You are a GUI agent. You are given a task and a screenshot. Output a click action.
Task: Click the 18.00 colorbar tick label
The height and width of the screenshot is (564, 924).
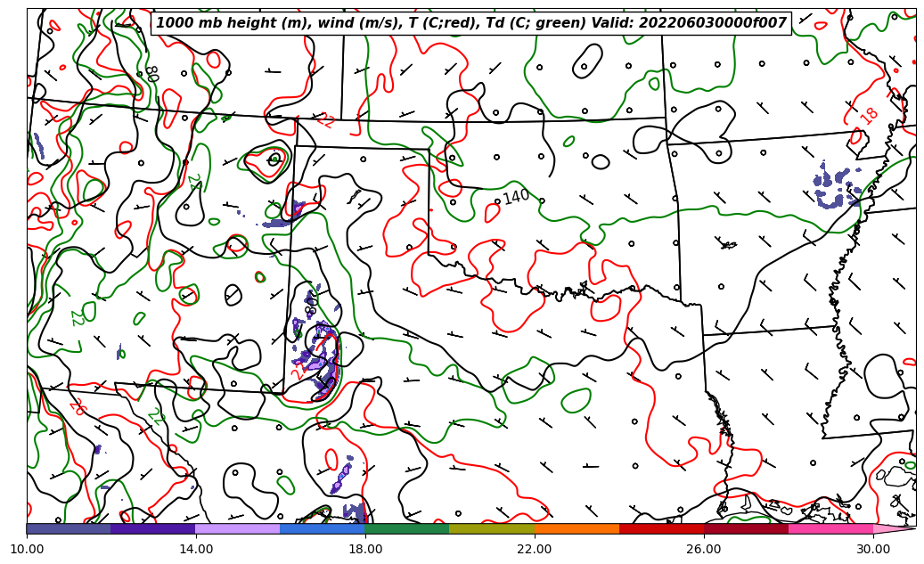tap(365, 549)
